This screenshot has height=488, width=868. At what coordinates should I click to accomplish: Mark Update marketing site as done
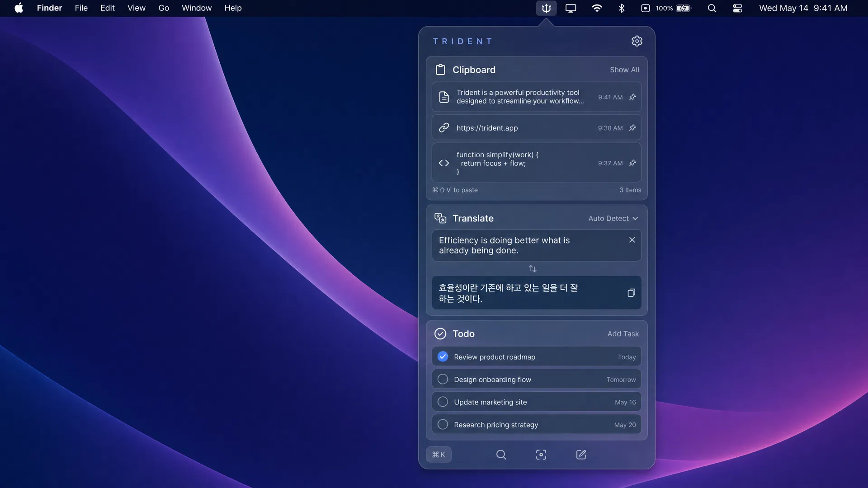point(443,402)
